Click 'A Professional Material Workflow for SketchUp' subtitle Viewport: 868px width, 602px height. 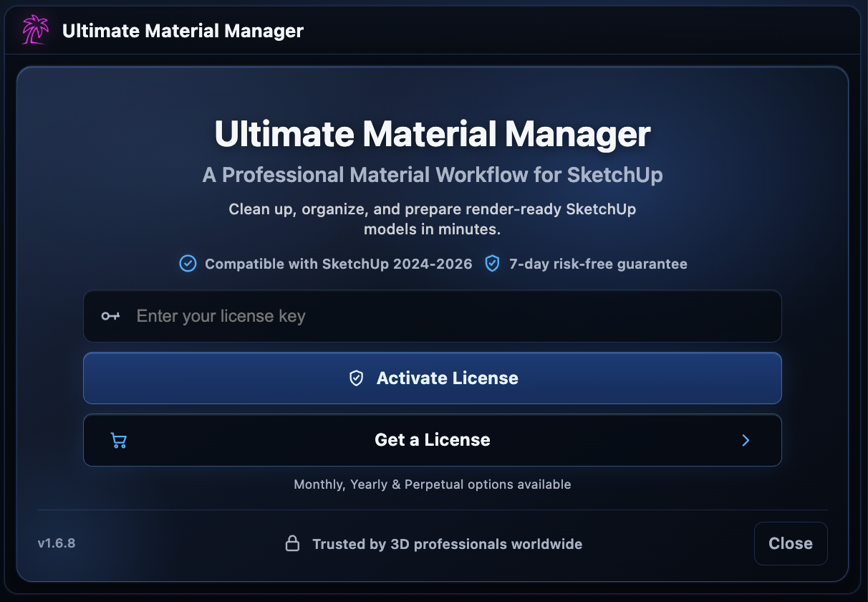pyautogui.click(x=433, y=175)
